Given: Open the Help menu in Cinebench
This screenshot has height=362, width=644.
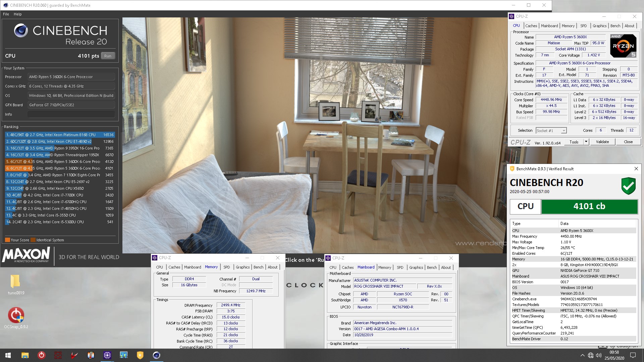Looking at the screenshot, I should coord(18,14).
